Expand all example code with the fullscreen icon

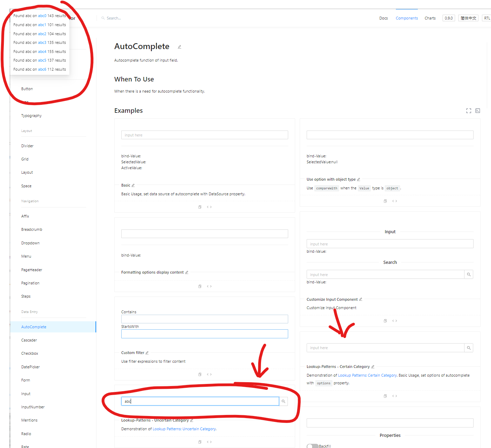[x=469, y=111]
